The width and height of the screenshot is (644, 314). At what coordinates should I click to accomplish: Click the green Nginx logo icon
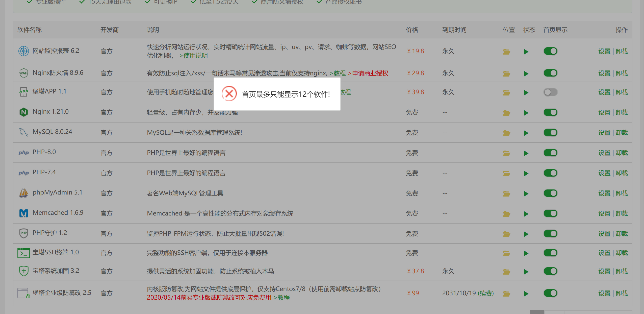(x=23, y=112)
